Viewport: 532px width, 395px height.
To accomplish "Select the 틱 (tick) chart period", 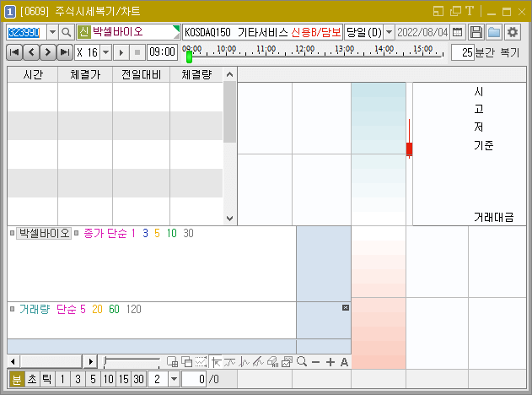I will tap(47, 379).
